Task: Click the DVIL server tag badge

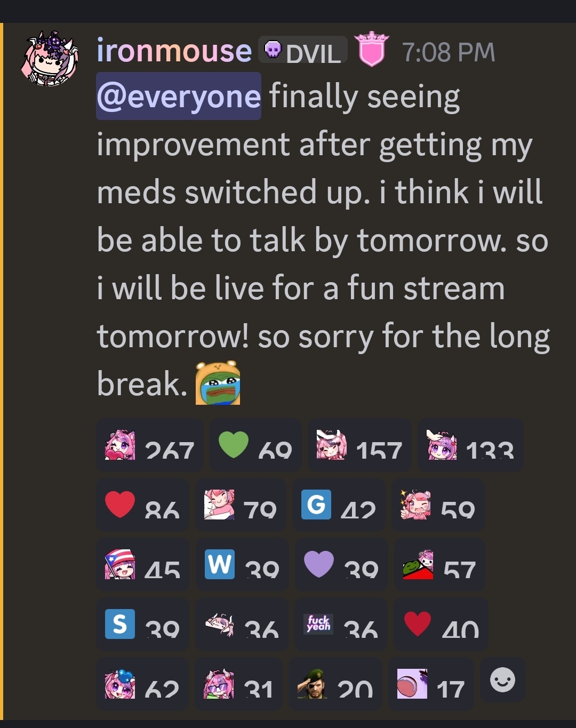Action: 303,51
